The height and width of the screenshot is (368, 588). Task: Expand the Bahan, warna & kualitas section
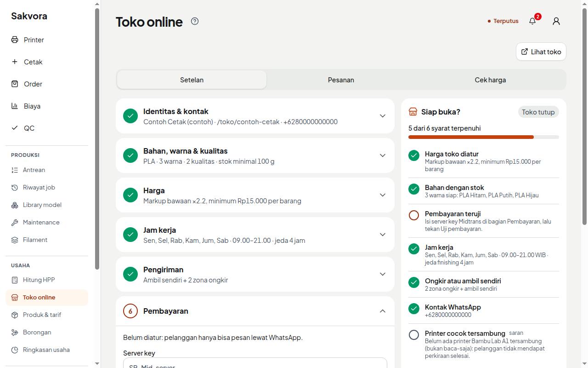tap(255, 155)
